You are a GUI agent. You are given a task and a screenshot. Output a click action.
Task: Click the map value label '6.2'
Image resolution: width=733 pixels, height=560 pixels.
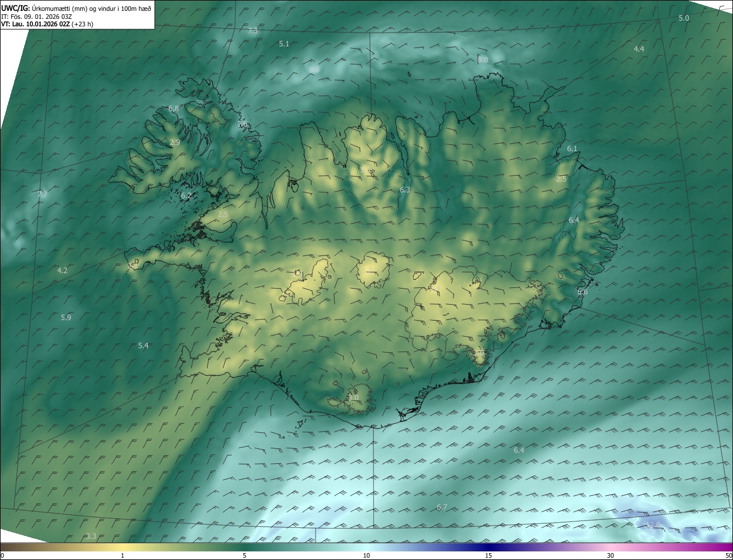(186, 196)
